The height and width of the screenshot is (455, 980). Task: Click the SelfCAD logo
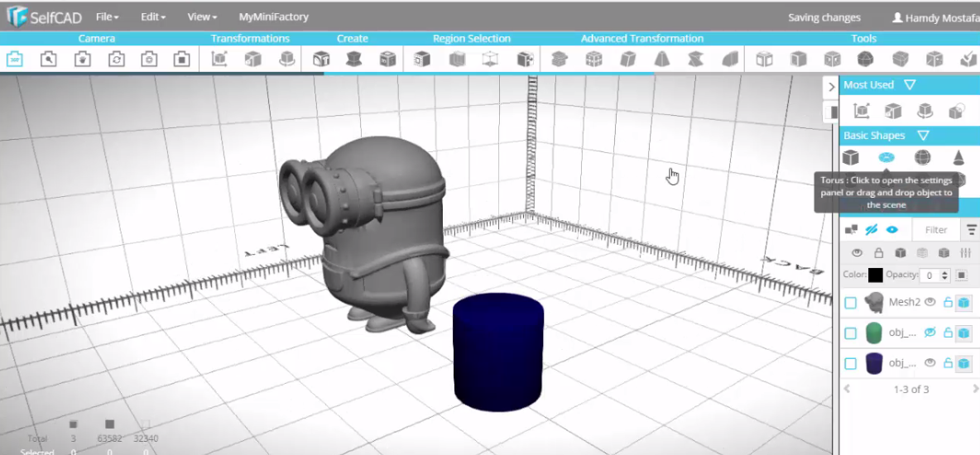point(44,17)
